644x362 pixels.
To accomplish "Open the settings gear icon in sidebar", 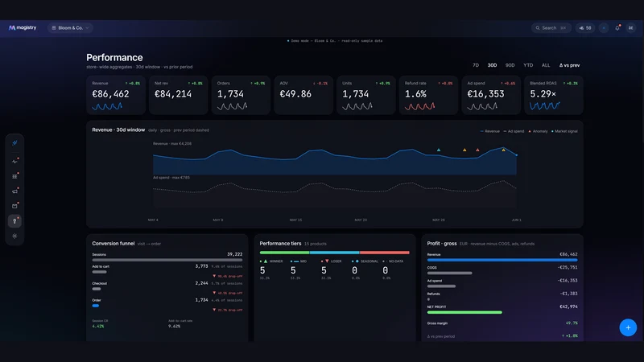I will [14, 236].
